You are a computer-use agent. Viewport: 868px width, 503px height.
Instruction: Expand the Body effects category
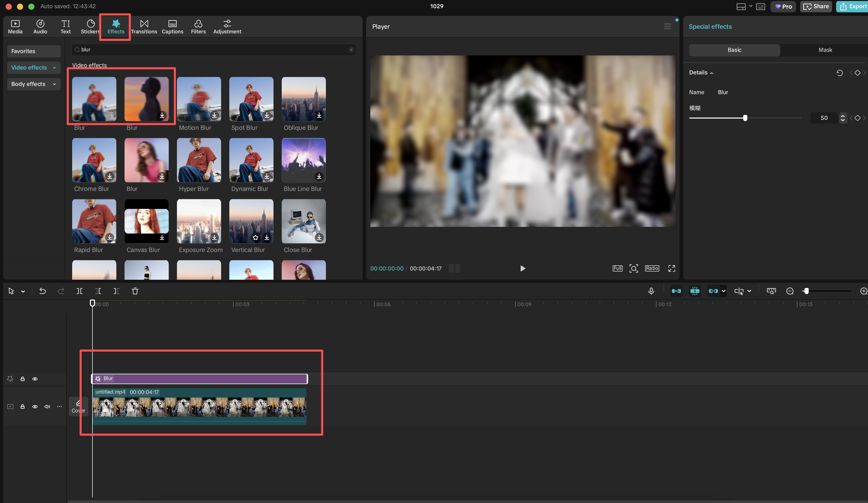(33, 84)
